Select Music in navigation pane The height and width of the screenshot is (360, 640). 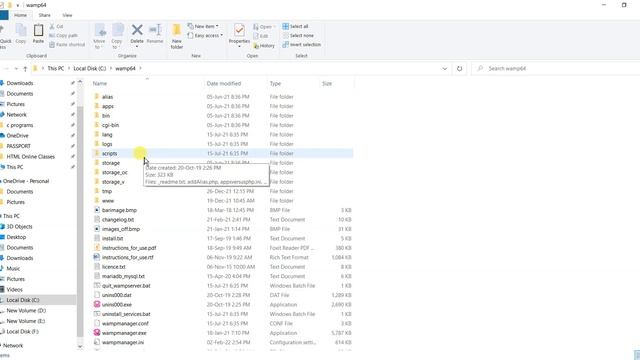pos(13,269)
